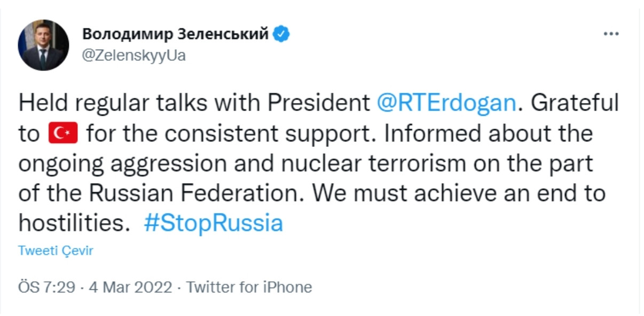Click the 4 Mar 2022 date

130,287
